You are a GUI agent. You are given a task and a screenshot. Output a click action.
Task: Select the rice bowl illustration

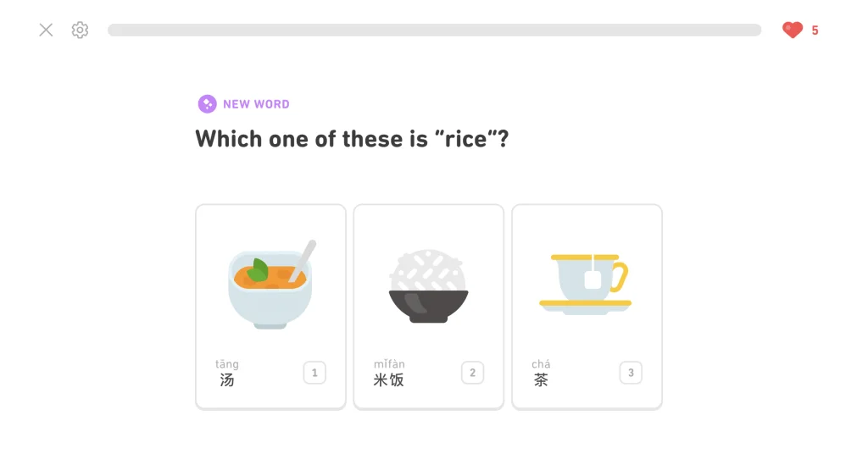(428, 285)
